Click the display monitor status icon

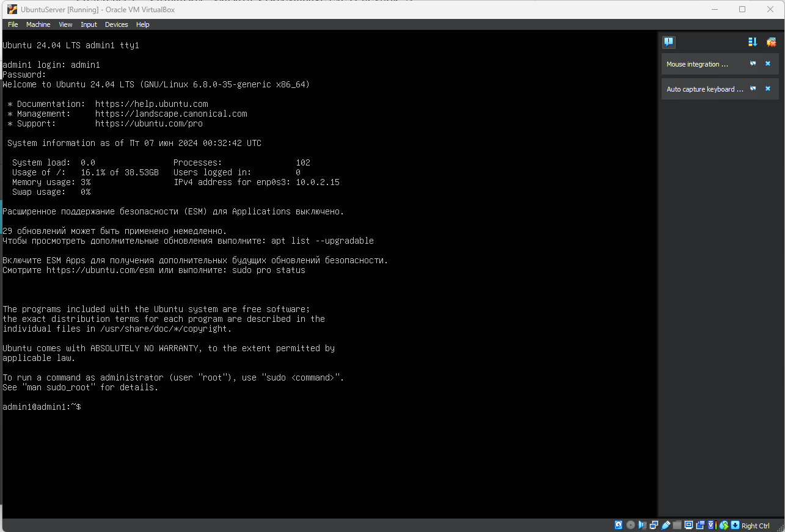coord(688,525)
